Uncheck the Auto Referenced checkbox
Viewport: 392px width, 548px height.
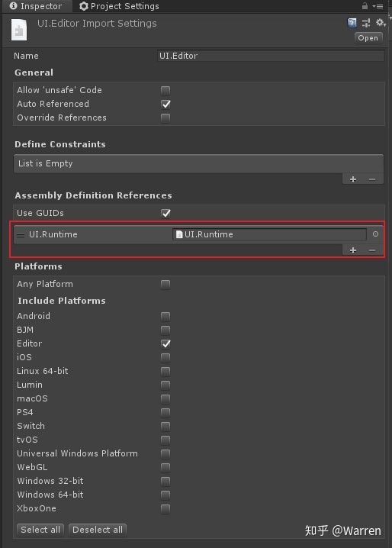[165, 104]
